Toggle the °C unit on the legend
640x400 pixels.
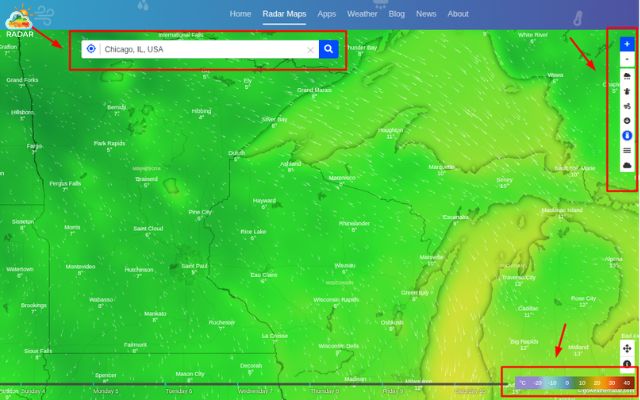pyautogui.click(x=523, y=383)
